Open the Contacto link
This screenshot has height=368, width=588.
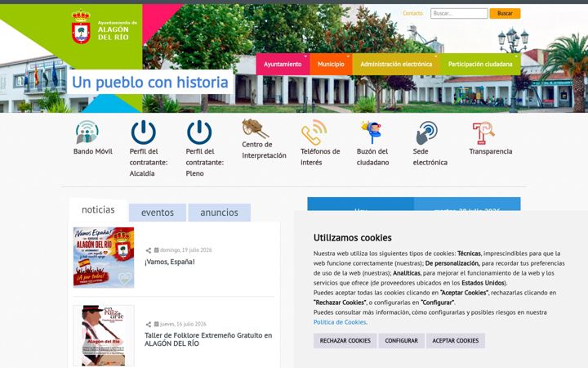pos(412,13)
